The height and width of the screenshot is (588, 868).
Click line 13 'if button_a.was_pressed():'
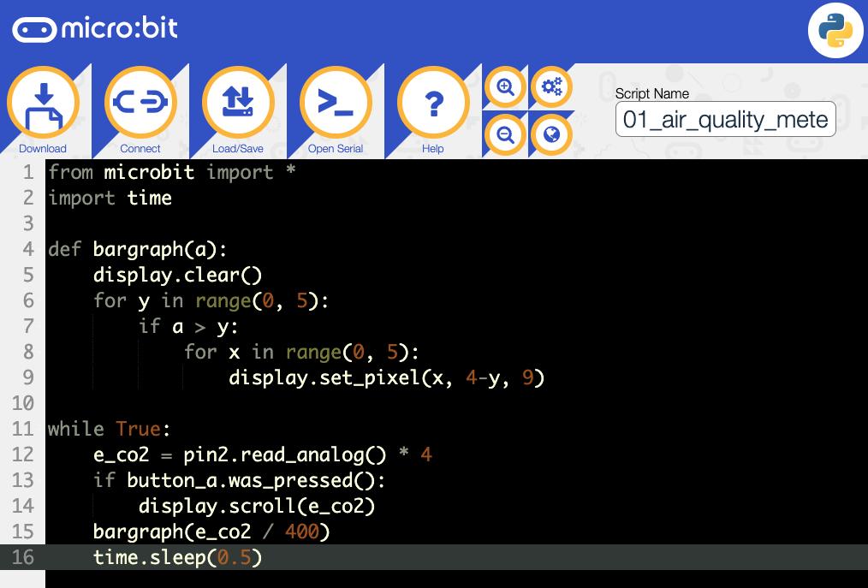[x=239, y=480]
